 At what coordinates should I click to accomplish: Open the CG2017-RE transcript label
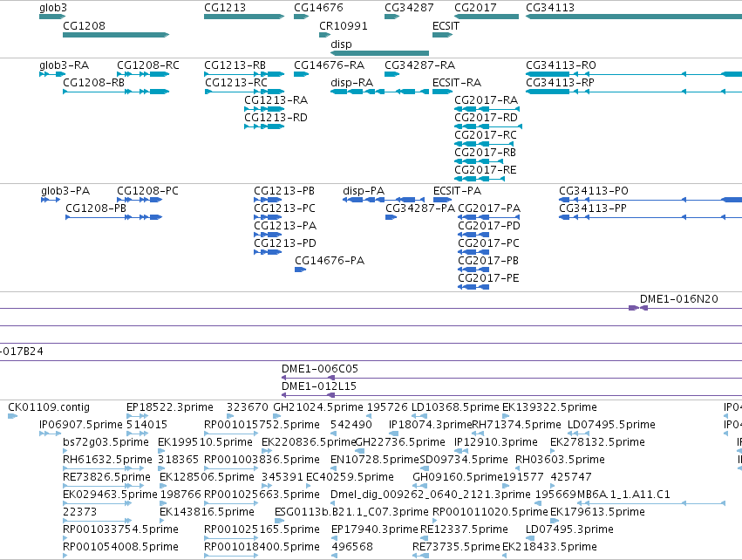(485, 169)
